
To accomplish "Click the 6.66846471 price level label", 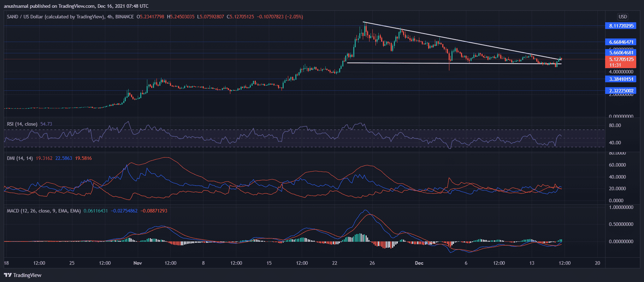I will point(621,42).
